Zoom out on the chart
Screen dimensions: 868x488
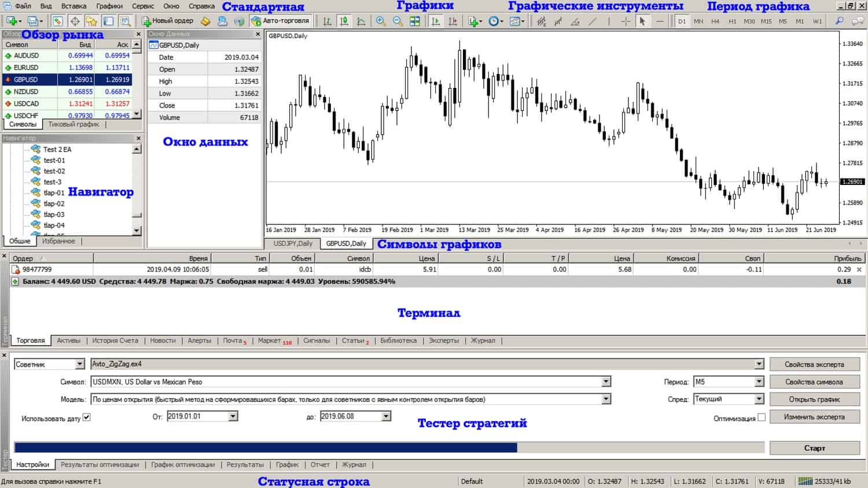point(398,21)
